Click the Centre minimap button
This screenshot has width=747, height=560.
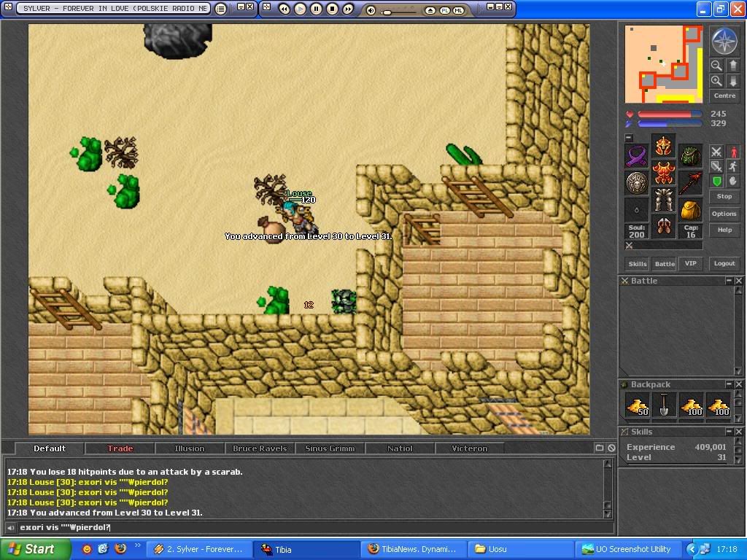(724, 96)
